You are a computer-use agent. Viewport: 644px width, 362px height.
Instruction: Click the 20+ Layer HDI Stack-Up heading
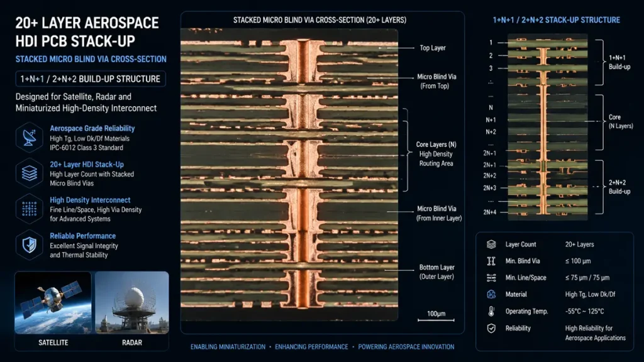[x=87, y=165]
